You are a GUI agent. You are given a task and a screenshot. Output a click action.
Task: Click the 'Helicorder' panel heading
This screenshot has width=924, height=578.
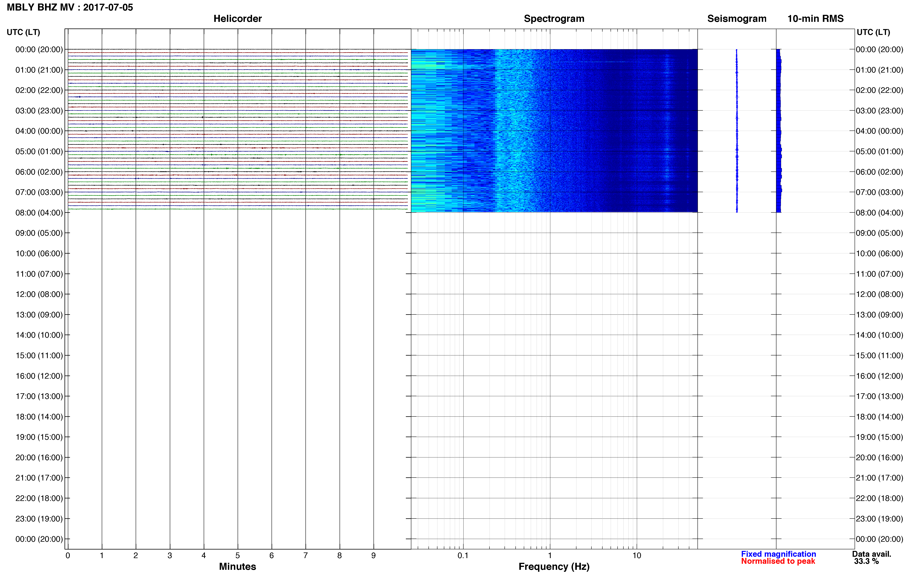tap(238, 19)
